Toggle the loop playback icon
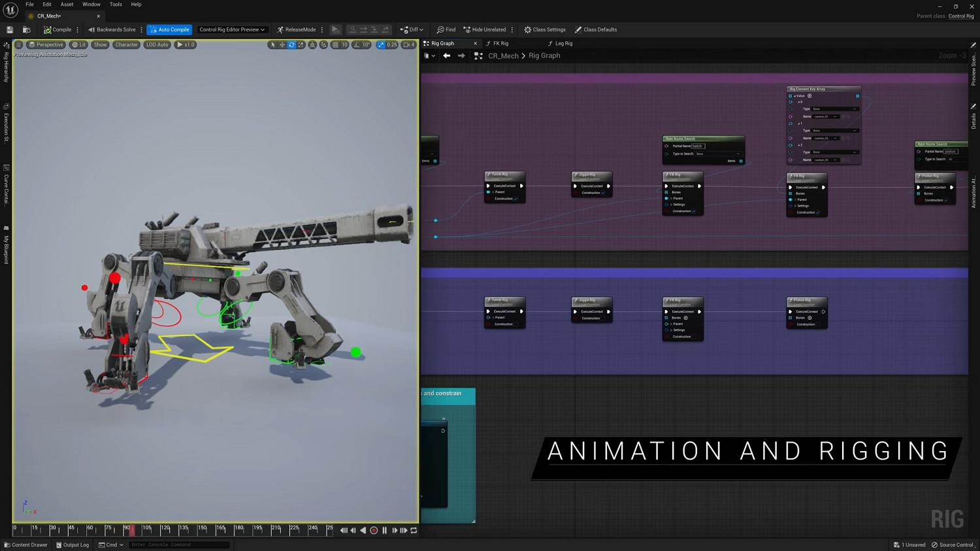The width and height of the screenshot is (980, 551). coord(414,531)
